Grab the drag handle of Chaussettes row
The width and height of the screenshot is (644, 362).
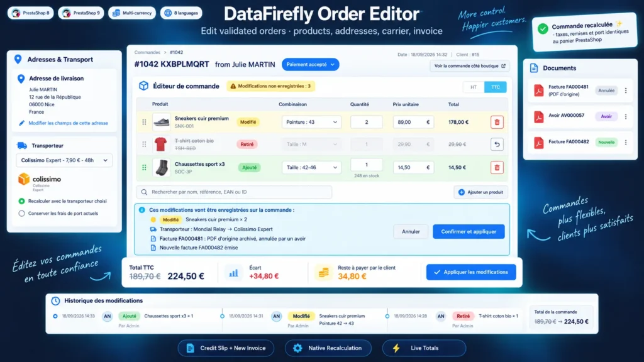click(x=144, y=167)
